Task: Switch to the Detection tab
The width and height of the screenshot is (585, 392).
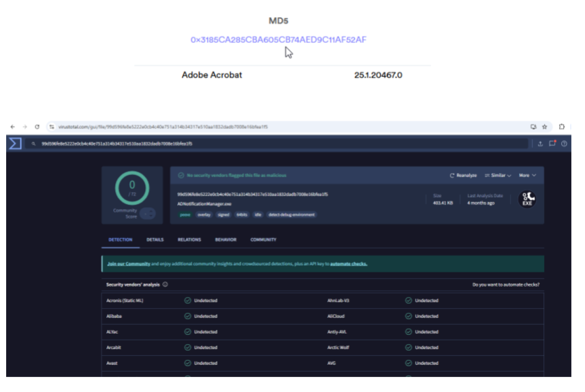Action: tap(120, 240)
